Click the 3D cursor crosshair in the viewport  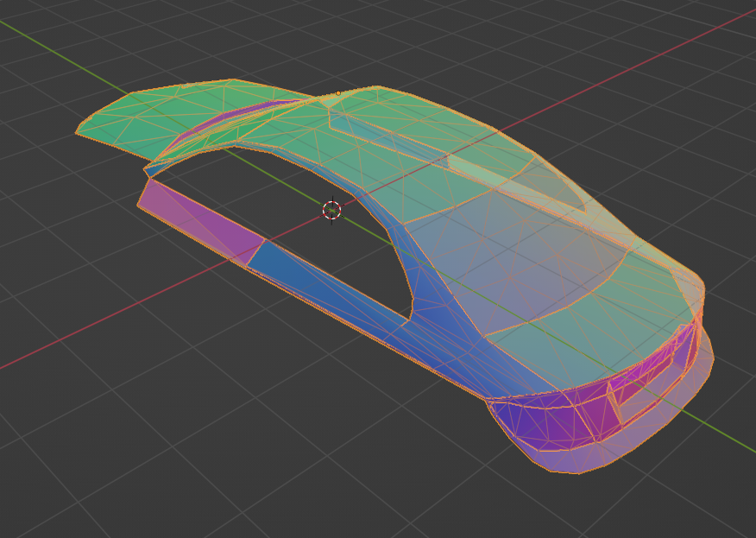pyautogui.click(x=331, y=211)
